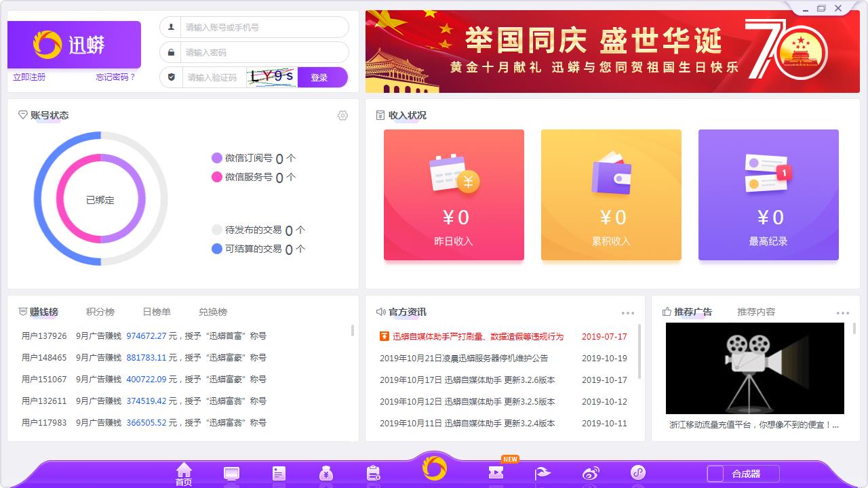Switch to the 推荐内容 tab
Viewport: 868px width, 488px height.
756,312
